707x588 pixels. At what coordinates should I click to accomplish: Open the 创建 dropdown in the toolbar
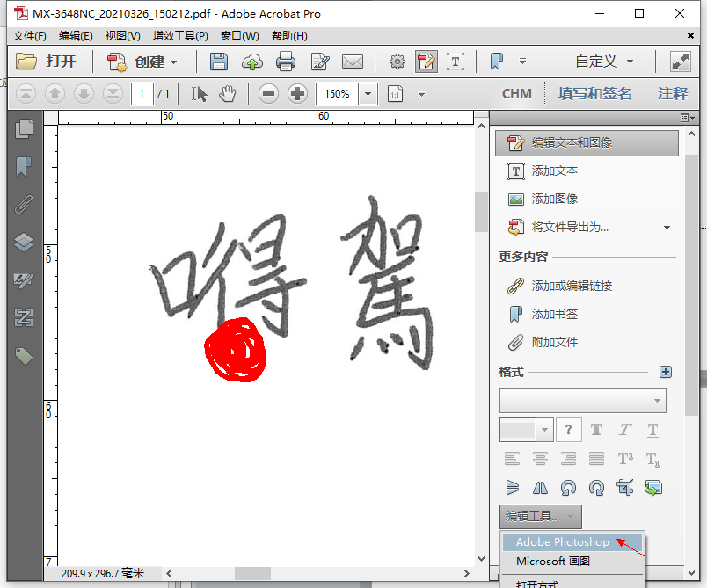click(142, 62)
